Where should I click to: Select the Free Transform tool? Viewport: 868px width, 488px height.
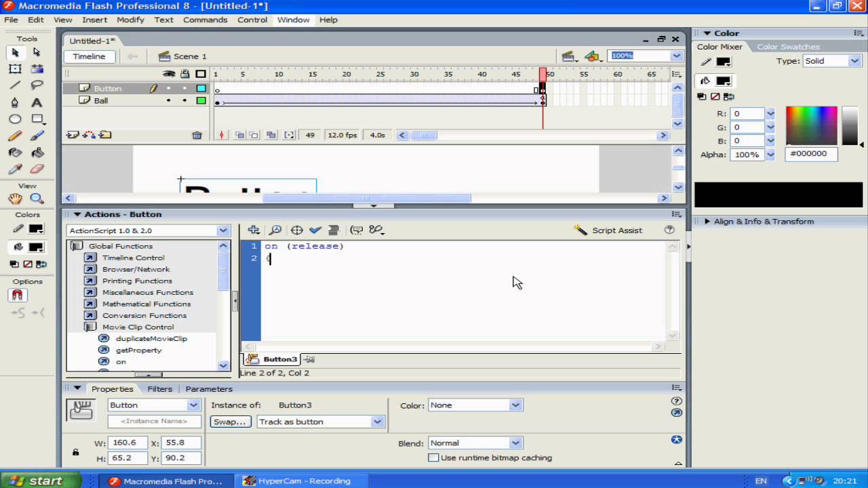point(15,68)
